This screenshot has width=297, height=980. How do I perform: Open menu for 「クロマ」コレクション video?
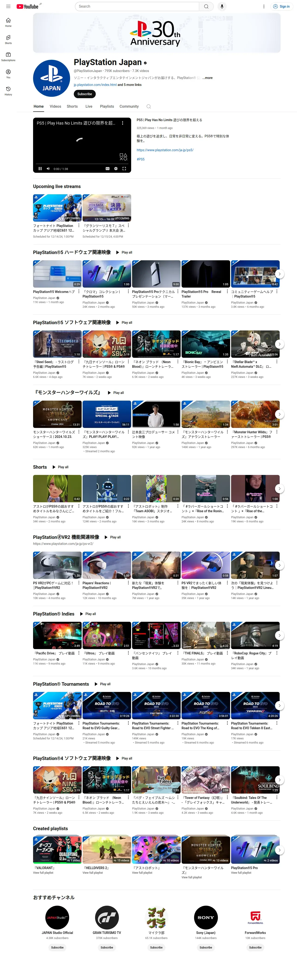[x=128, y=292]
